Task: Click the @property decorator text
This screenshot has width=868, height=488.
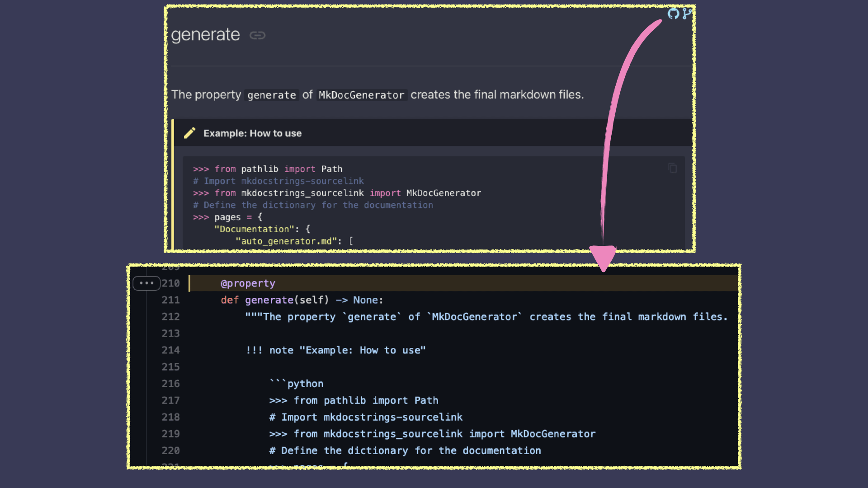Action: click(248, 283)
